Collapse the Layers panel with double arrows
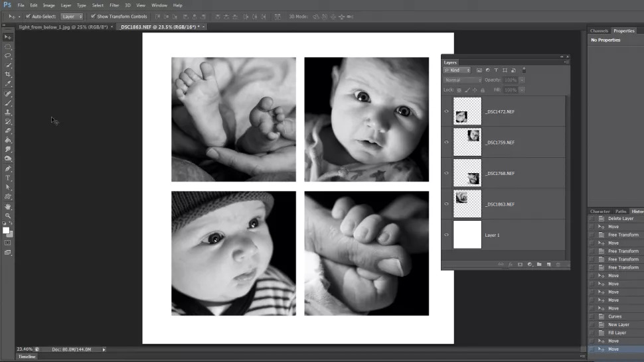This screenshot has width=644, height=362. click(x=562, y=56)
